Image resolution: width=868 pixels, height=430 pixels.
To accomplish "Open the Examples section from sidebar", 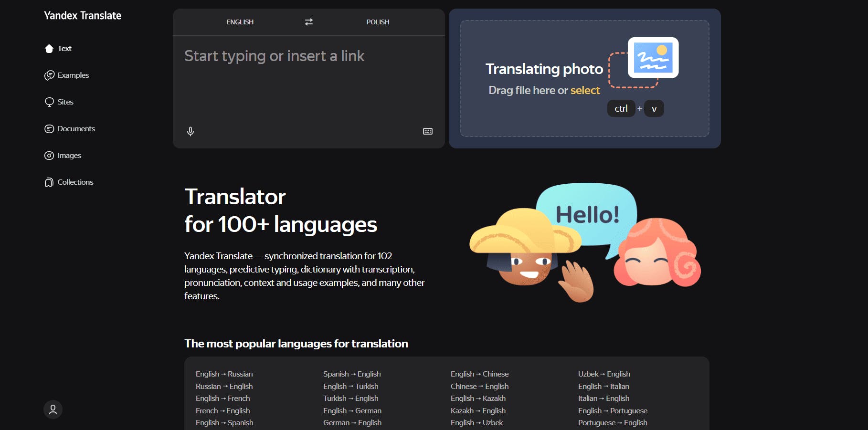I will pos(73,75).
